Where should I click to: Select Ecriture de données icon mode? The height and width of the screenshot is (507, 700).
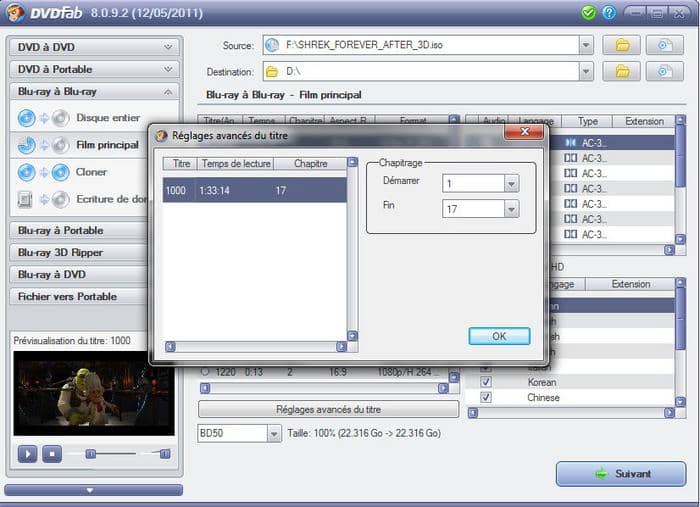[x=43, y=199]
